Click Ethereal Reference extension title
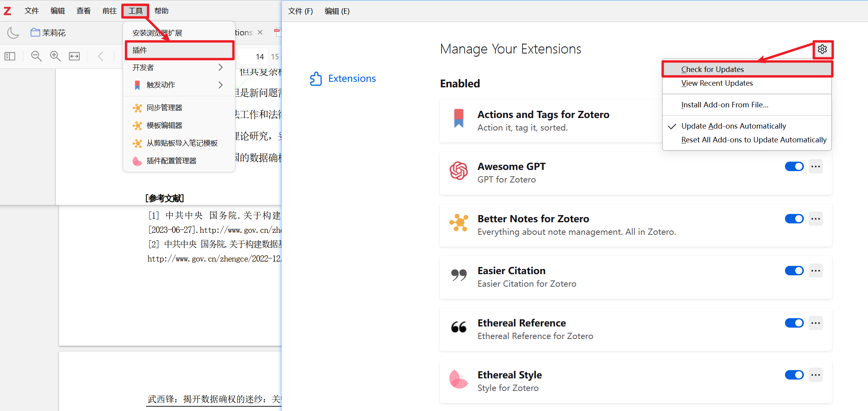Screen dimensions: 868x411 coord(522,323)
